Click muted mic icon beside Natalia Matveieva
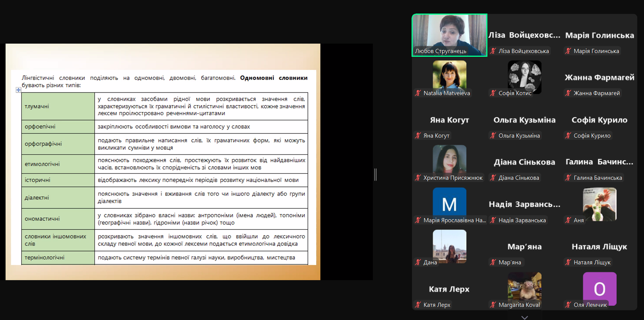644x320 pixels. point(418,93)
